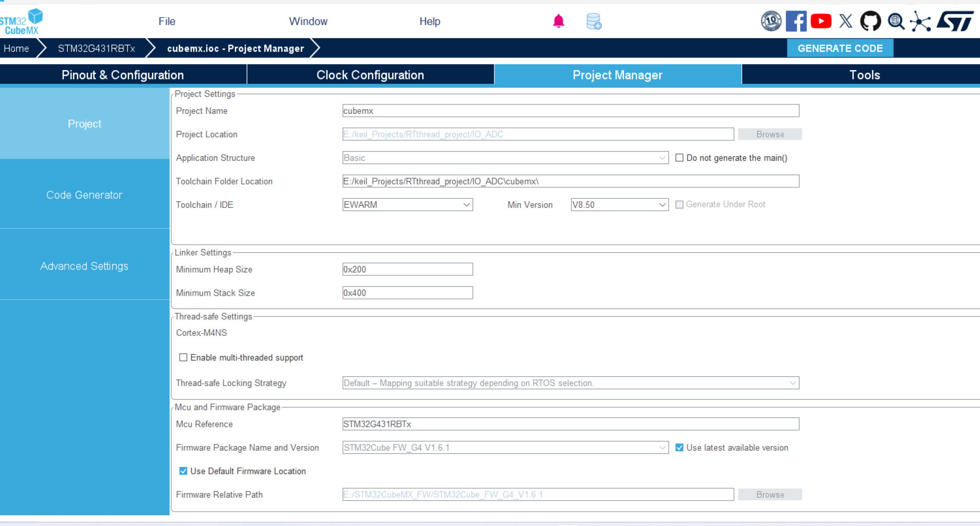
Task: Click Mcu and Firmware Package group title
Action: click(x=227, y=407)
